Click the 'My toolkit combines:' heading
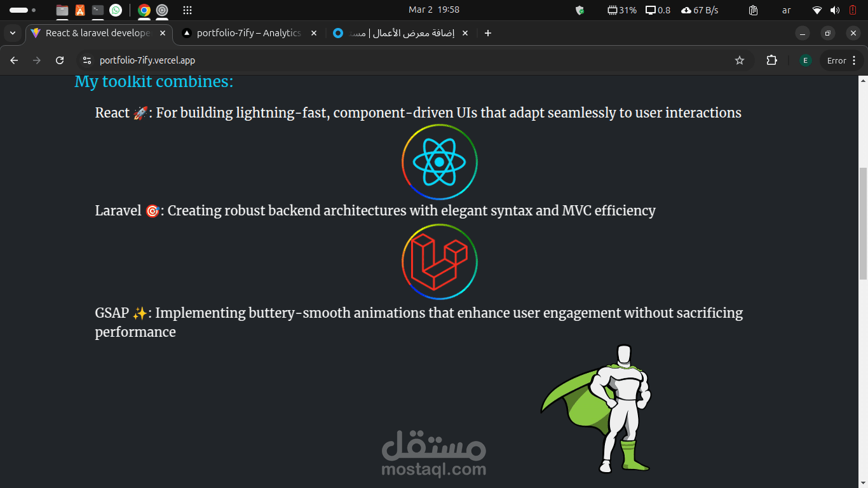 point(154,82)
